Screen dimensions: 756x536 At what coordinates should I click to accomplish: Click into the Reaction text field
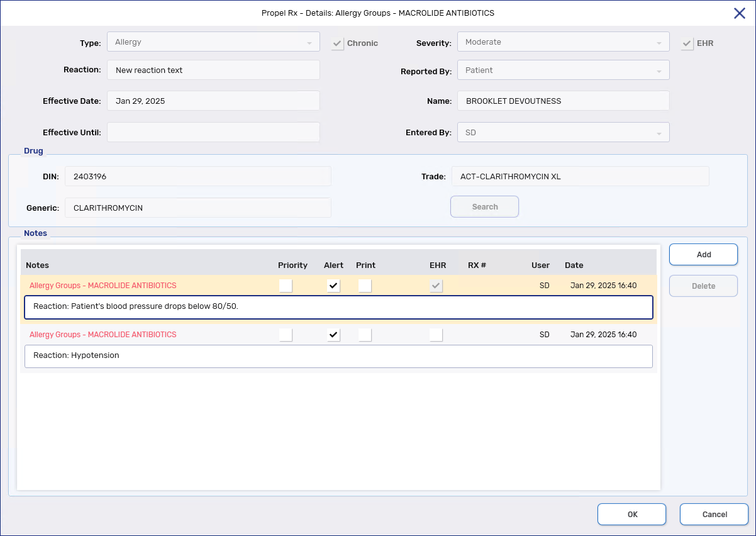[x=213, y=70]
